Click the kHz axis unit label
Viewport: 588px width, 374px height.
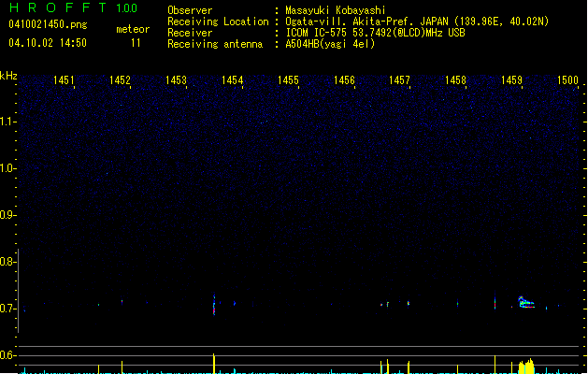tap(8, 76)
